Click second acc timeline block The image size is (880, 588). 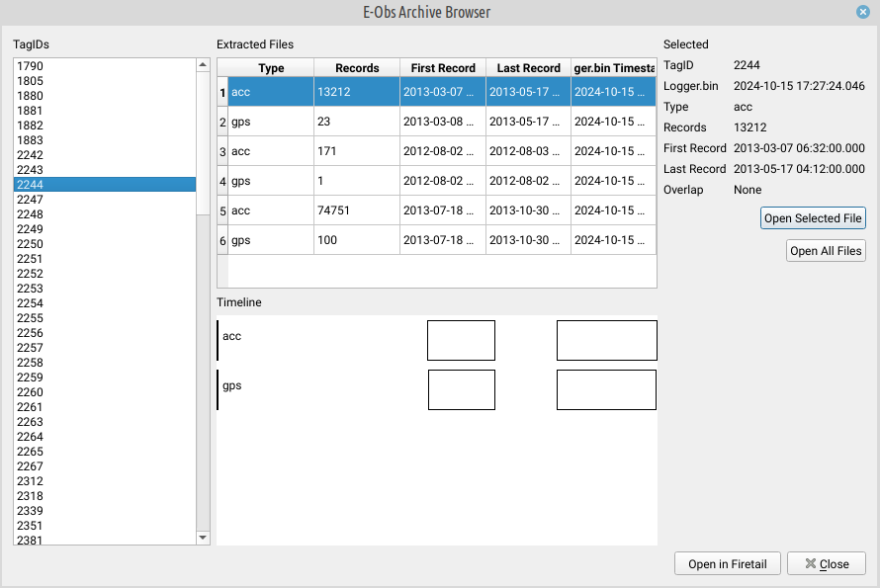tap(607, 341)
